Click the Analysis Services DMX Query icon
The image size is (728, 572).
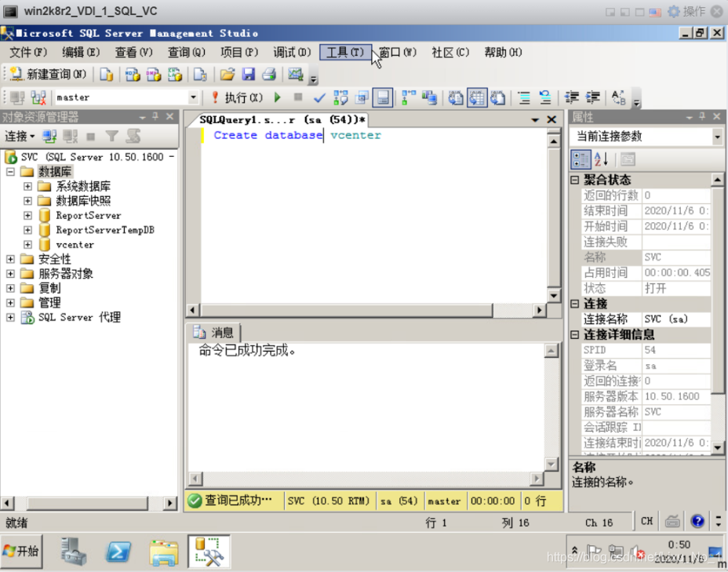pyautogui.click(x=154, y=75)
